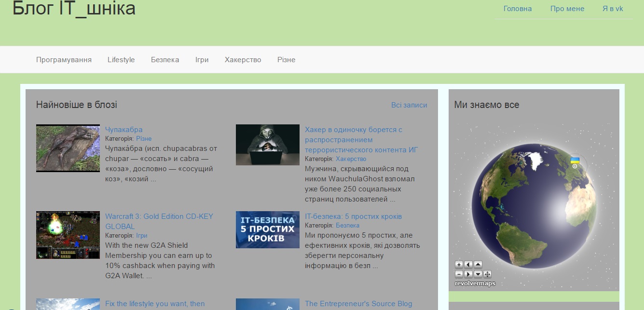The width and height of the screenshot is (644, 310).
Task: Rotate the globe left with arrow button
Action: click(x=468, y=264)
